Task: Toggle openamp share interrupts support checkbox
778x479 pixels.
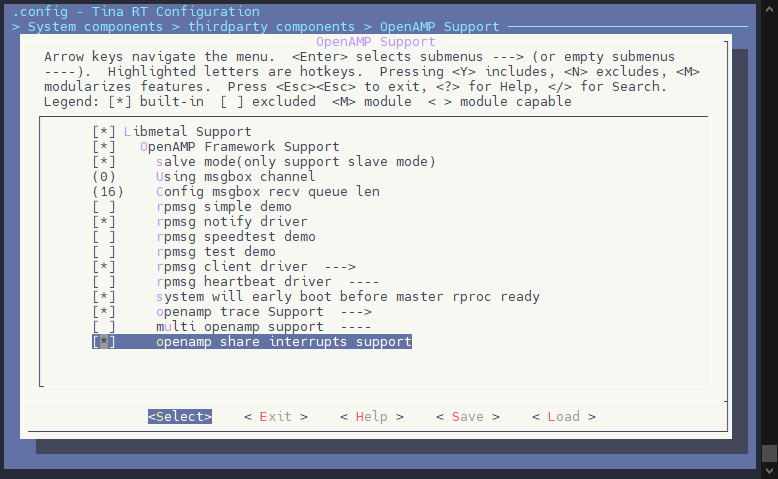Action: [x=104, y=342]
